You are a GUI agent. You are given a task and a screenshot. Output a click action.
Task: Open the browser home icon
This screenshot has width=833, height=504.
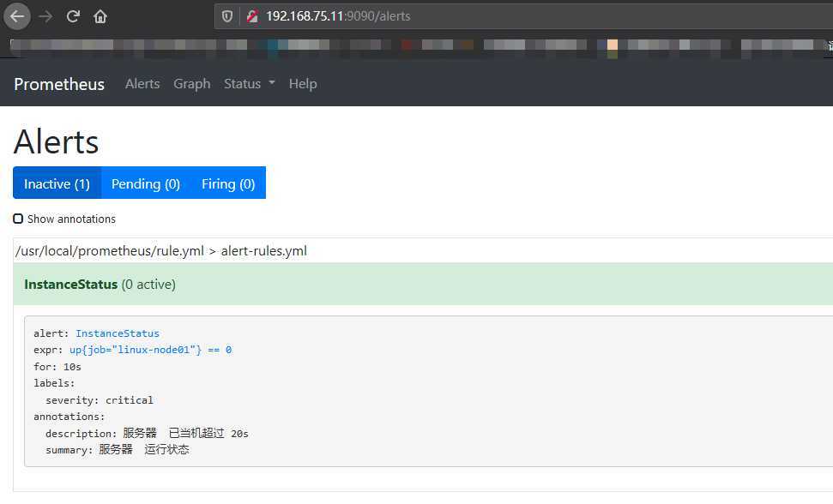pos(100,16)
